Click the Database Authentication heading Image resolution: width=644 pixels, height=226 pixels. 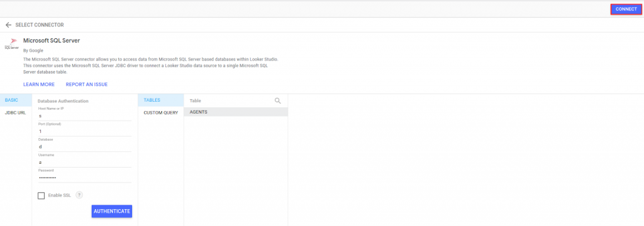(63, 101)
